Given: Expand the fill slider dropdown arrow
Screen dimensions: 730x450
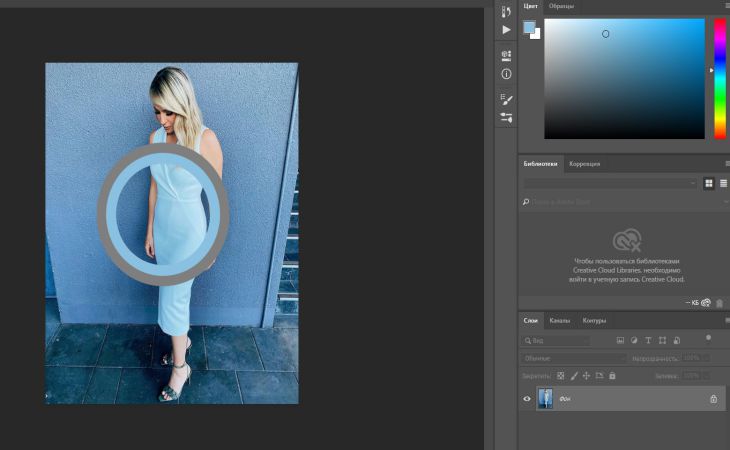Looking at the screenshot, I should [x=707, y=376].
